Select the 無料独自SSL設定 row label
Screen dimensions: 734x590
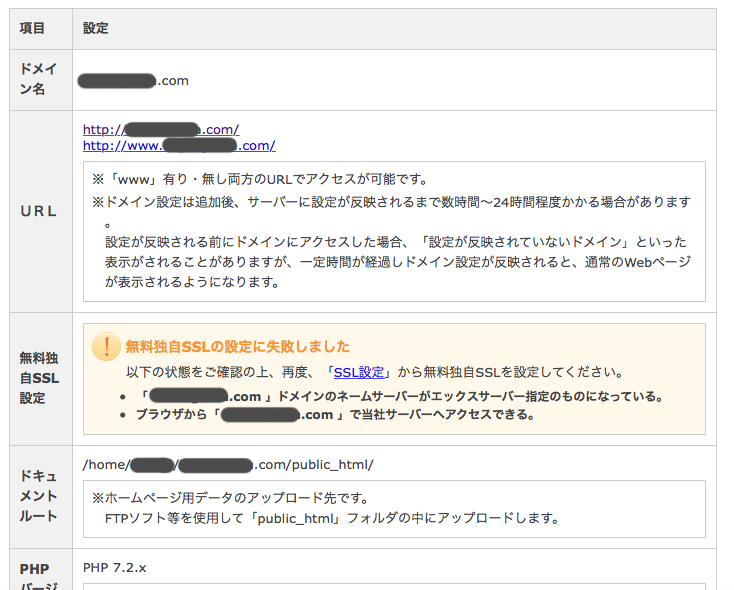(39, 377)
